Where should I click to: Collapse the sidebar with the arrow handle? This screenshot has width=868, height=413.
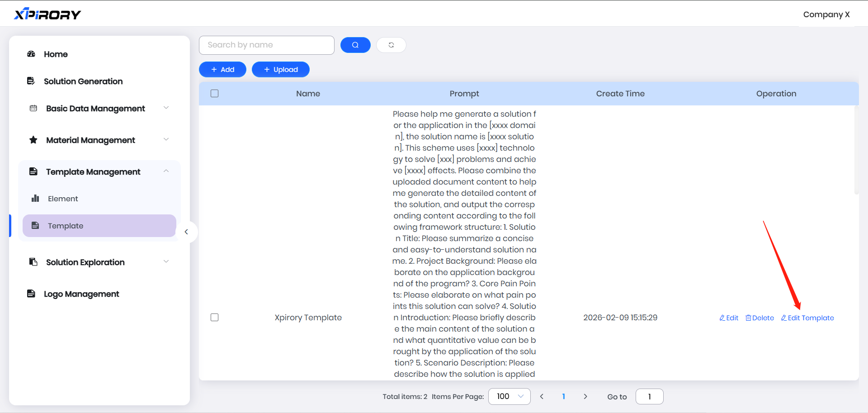(186, 232)
